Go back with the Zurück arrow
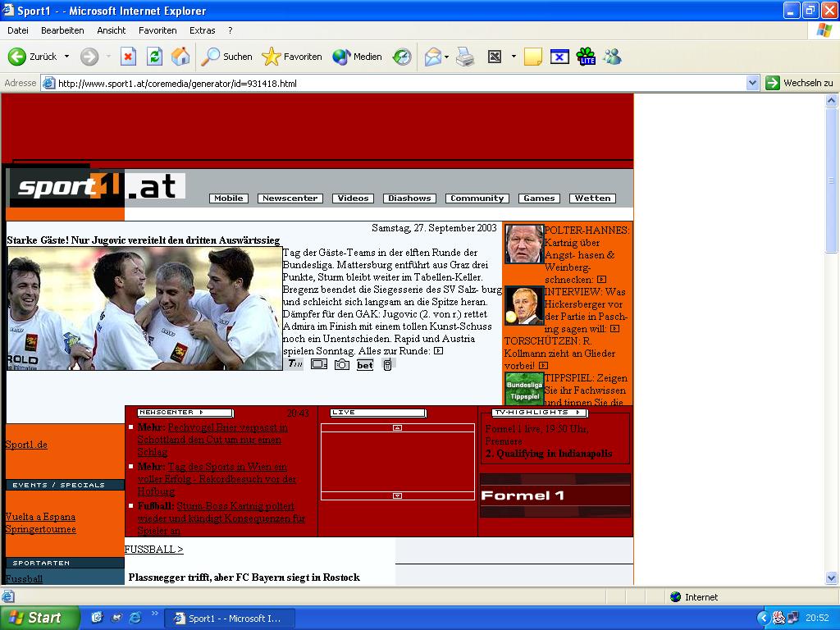The image size is (840, 630). click(32, 57)
